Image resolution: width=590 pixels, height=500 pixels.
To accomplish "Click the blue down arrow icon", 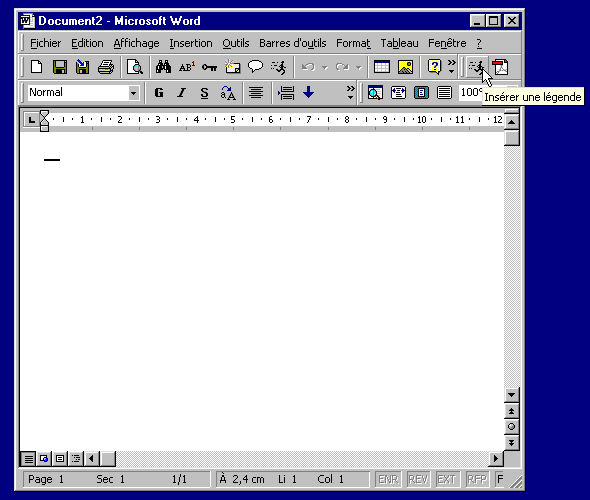I will (x=309, y=93).
